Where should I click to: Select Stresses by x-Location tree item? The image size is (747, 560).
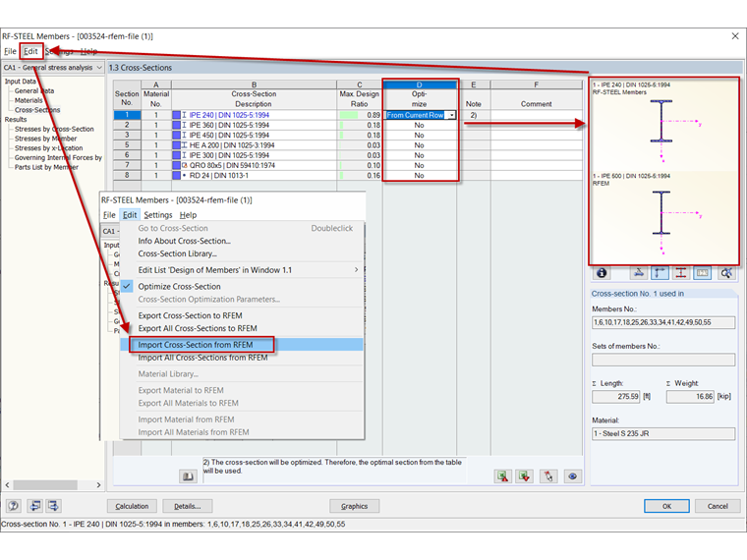tap(48, 148)
